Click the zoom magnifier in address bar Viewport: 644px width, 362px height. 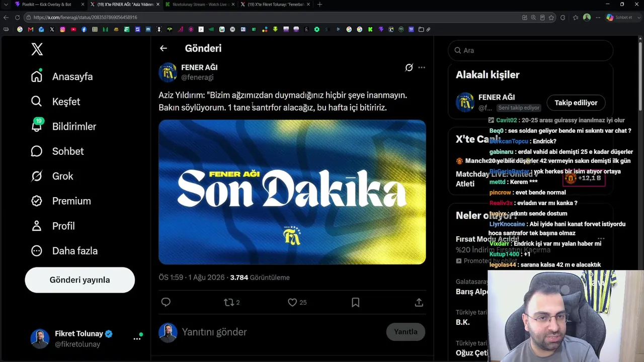pos(533,18)
